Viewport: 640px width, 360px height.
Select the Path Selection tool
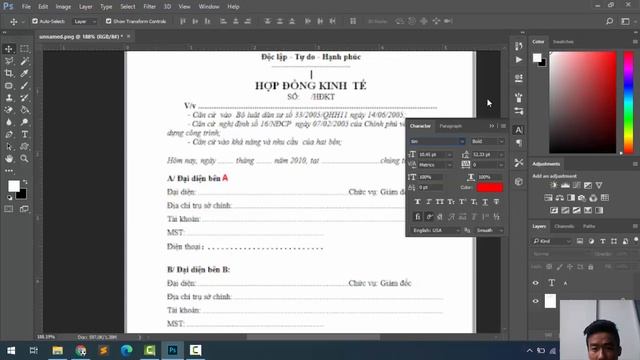(9, 147)
